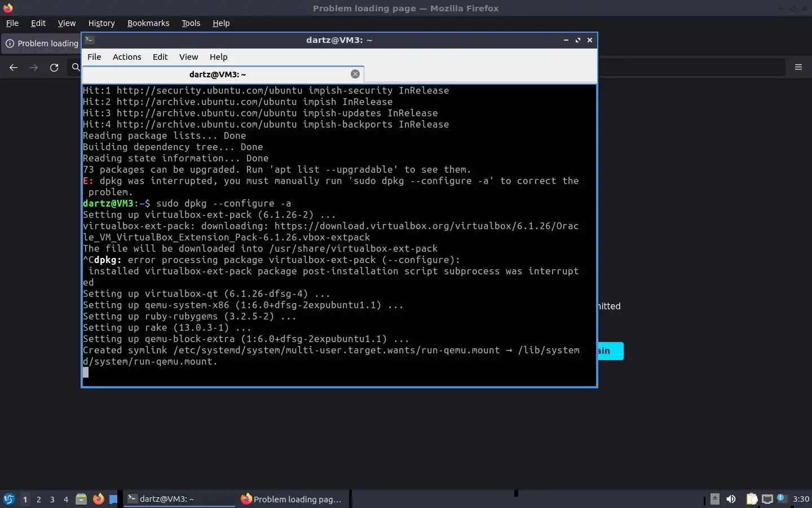Click the 'Reading package lists... Done' line
This screenshot has height=508, width=812.
pos(164,135)
